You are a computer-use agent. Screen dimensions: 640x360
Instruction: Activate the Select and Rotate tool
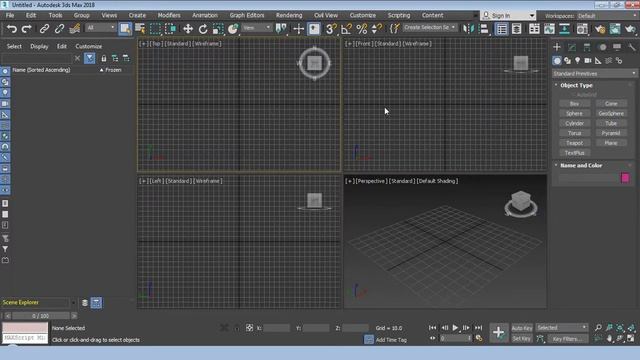point(203,29)
